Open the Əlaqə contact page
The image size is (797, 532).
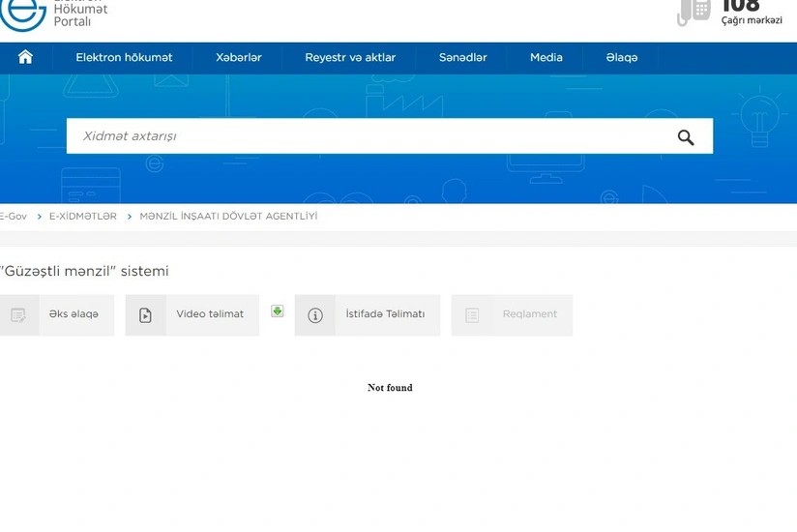pos(621,58)
